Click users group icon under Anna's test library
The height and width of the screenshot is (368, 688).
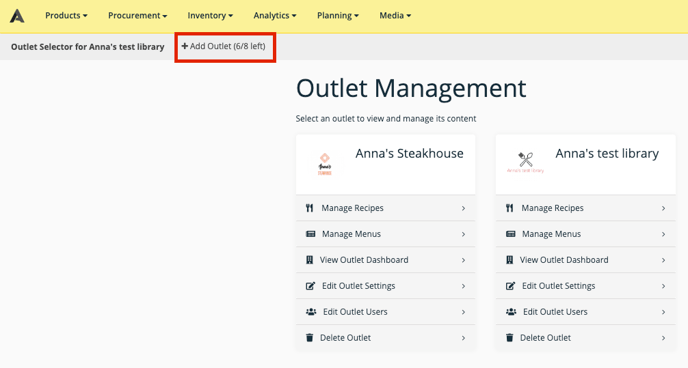tap(511, 312)
